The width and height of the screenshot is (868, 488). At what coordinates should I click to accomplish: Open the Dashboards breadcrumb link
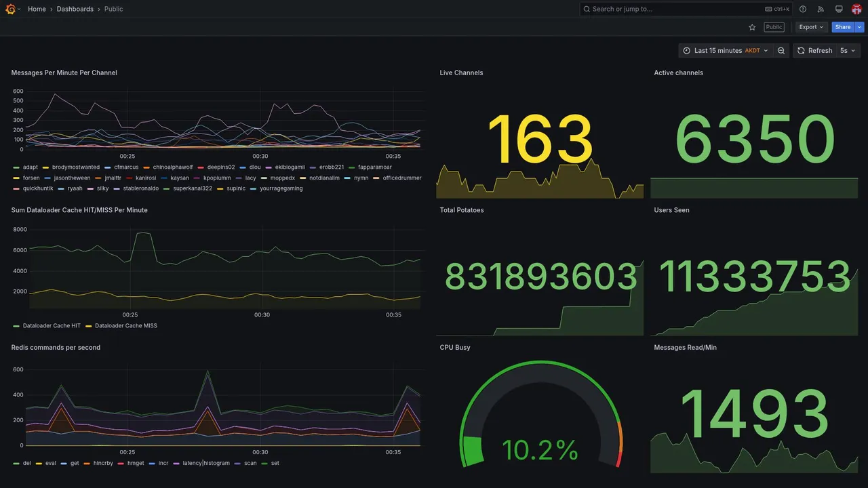[75, 9]
